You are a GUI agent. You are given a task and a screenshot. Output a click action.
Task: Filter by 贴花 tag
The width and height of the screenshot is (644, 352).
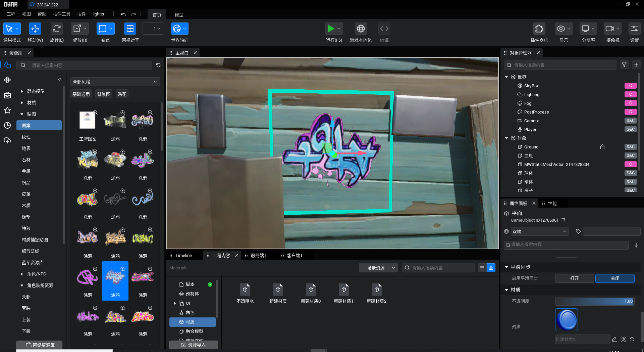(x=122, y=94)
